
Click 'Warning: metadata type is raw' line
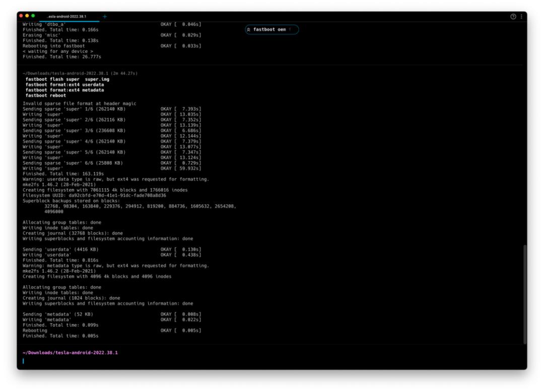116,266
